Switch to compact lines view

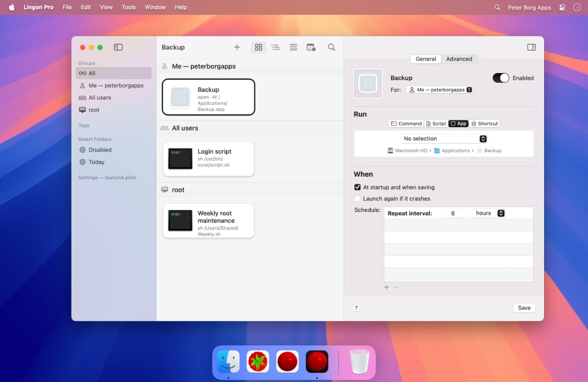pos(293,47)
